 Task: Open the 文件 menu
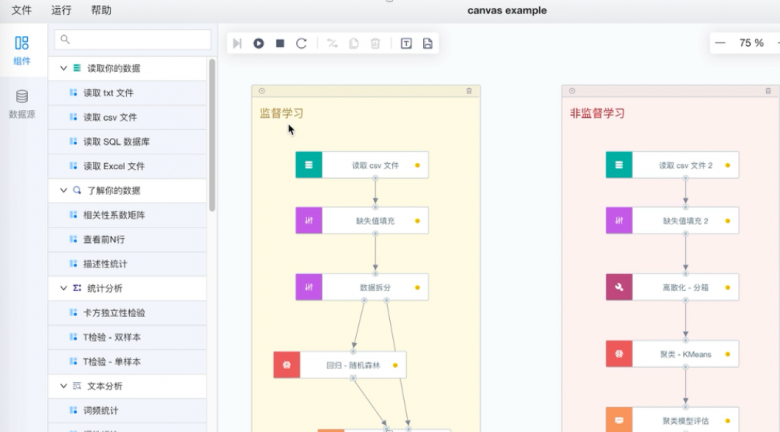click(21, 10)
